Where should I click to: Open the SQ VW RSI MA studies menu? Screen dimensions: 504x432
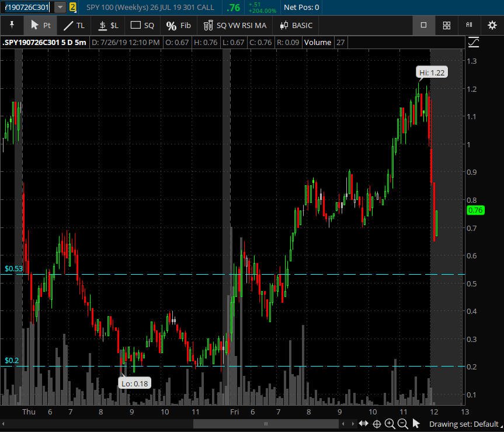235,25
